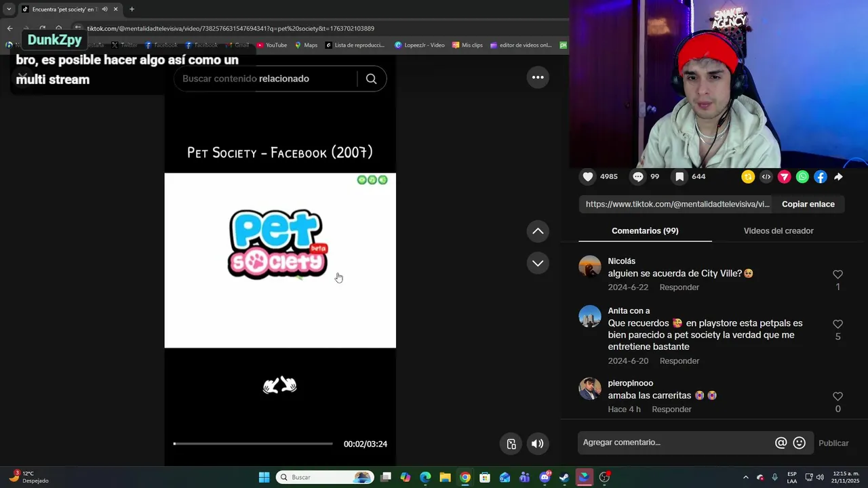The image size is (868, 488).
Task: Open File Explorer from the taskbar
Action: pyautogui.click(x=445, y=477)
